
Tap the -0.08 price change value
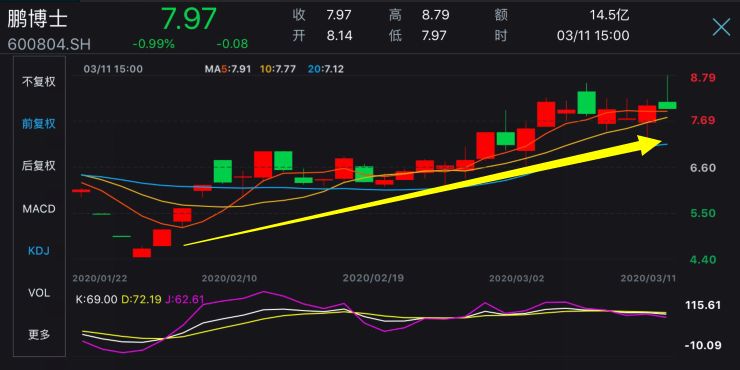[232, 44]
